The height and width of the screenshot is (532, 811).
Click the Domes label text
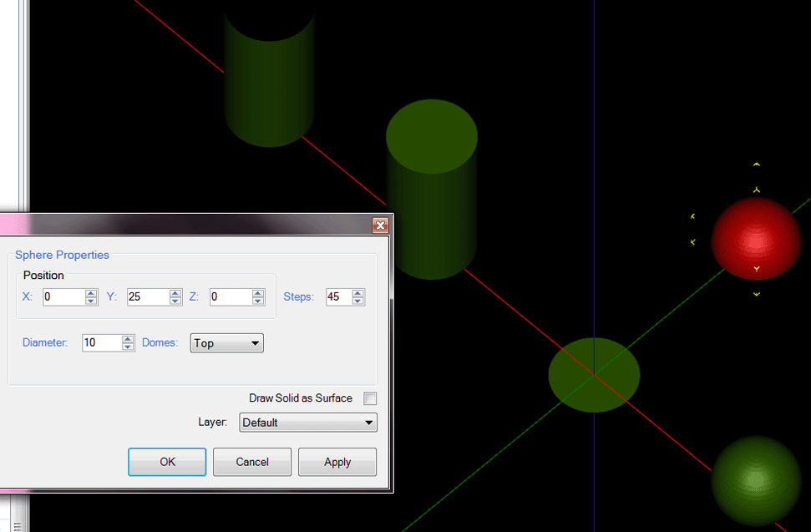point(160,342)
